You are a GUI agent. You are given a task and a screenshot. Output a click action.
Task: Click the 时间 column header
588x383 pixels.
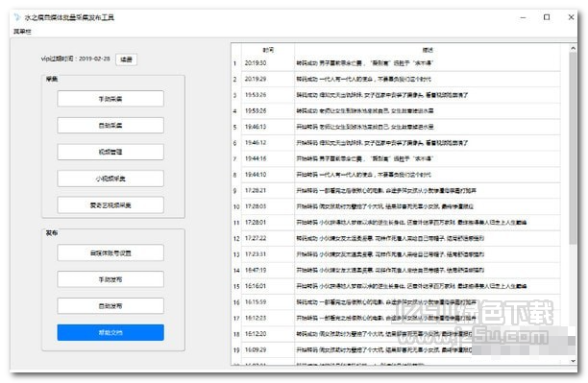tap(268, 50)
